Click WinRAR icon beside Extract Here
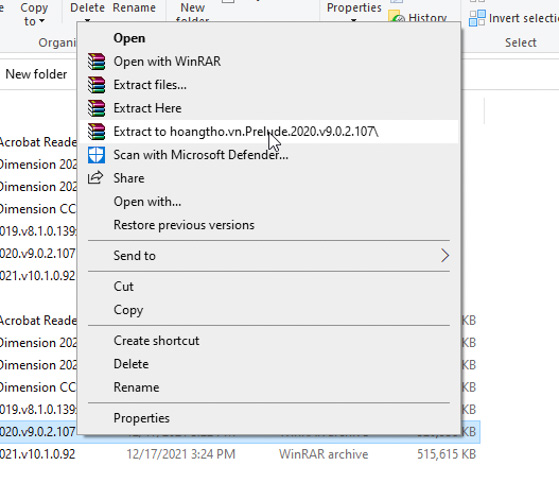The width and height of the screenshot is (559, 500). point(96,108)
